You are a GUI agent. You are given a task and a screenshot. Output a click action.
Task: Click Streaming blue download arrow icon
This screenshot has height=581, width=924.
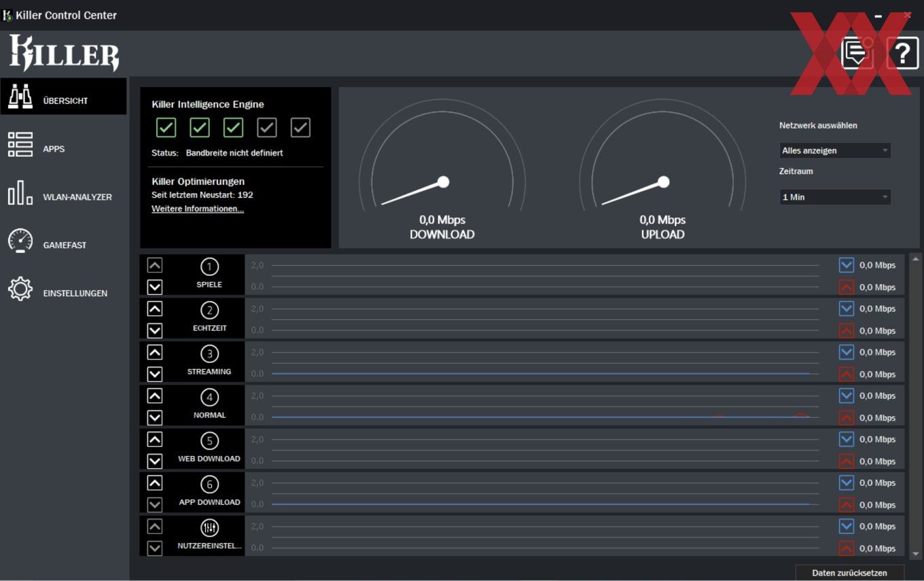click(847, 352)
